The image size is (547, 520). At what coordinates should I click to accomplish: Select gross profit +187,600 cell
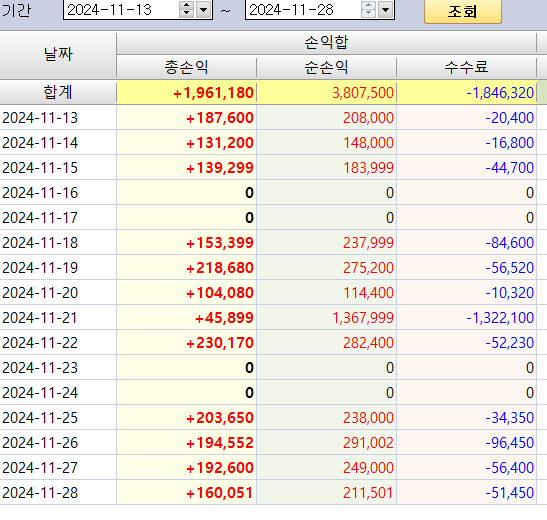point(187,118)
